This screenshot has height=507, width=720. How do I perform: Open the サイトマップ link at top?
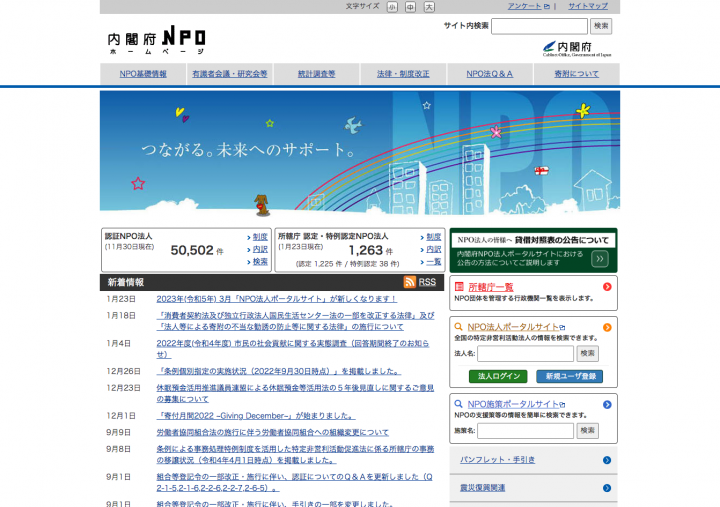coord(588,6)
